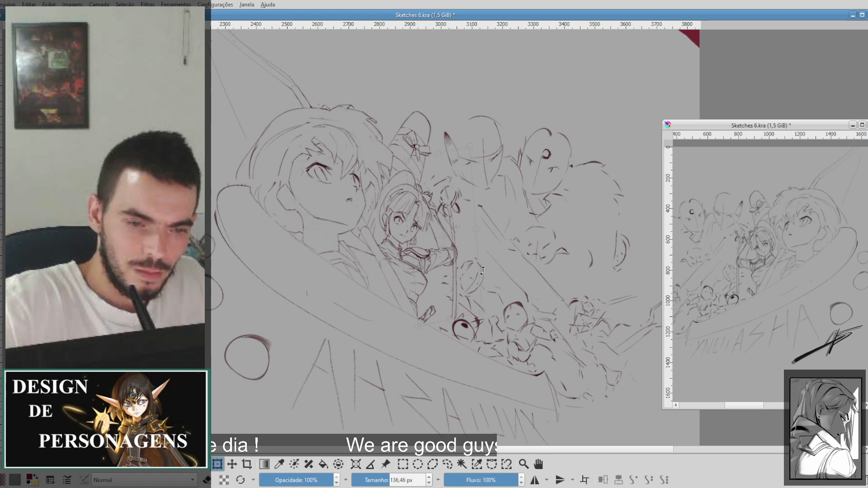The image size is (868, 488).
Task: Reload original brush preset
Action: tap(240, 480)
